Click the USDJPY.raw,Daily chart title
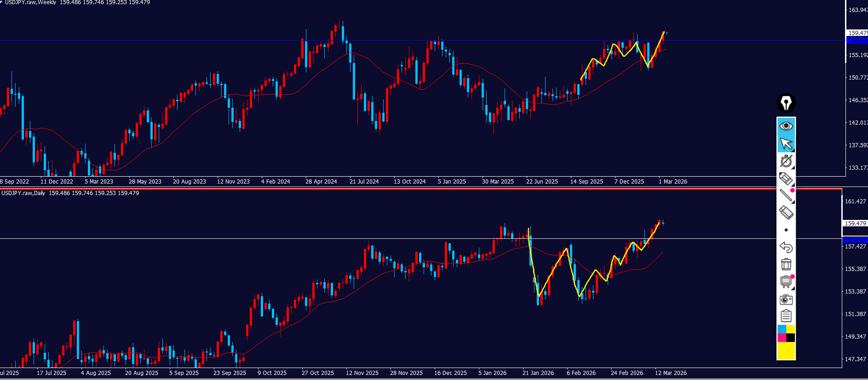The image size is (868, 380). point(23,193)
